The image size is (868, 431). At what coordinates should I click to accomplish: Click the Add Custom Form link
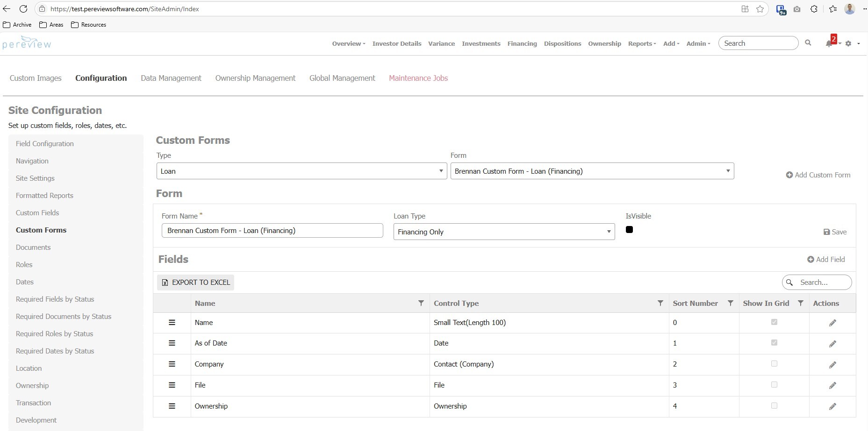[x=818, y=175]
